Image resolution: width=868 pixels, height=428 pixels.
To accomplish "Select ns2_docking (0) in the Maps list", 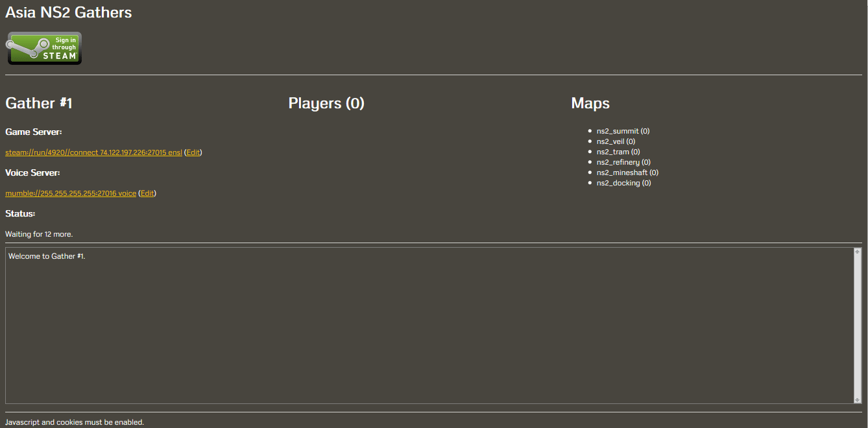I will click(x=624, y=183).
